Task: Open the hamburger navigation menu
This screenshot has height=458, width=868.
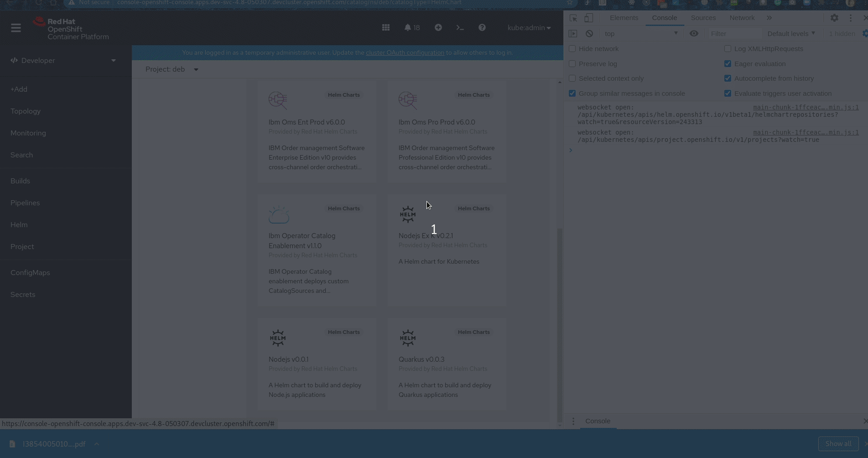Action: pyautogui.click(x=16, y=28)
